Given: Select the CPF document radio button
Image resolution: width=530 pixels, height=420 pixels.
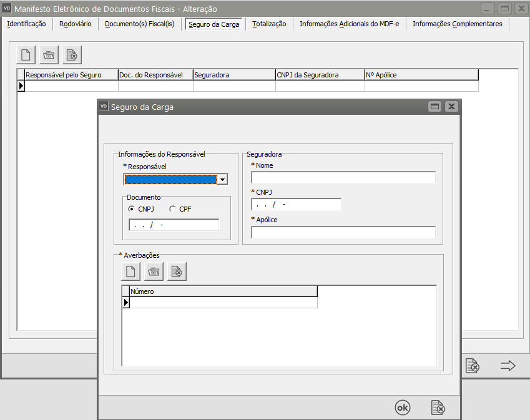Looking at the screenshot, I should (x=173, y=209).
